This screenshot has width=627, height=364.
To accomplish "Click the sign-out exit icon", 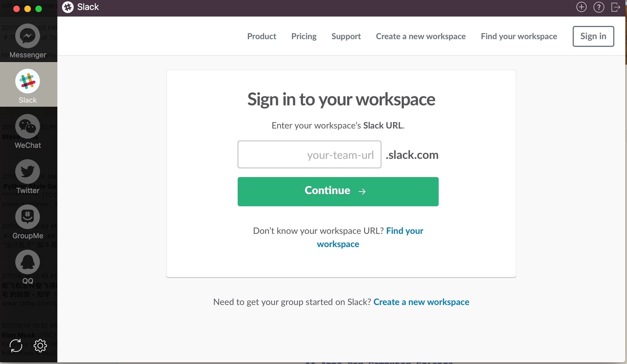I will point(616,7).
